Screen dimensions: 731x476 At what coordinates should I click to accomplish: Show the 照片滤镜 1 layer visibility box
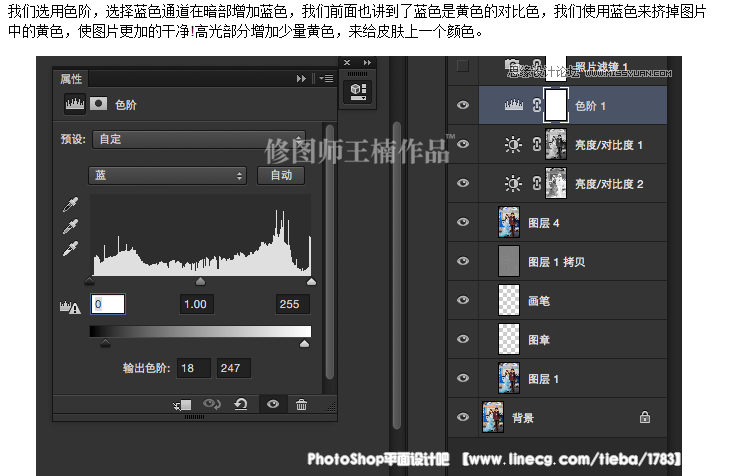tap(462, 66)
